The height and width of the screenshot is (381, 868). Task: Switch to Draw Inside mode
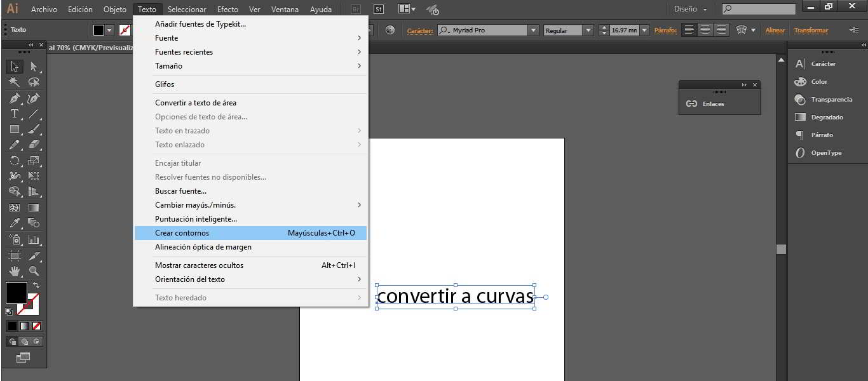tap(37, 342)
